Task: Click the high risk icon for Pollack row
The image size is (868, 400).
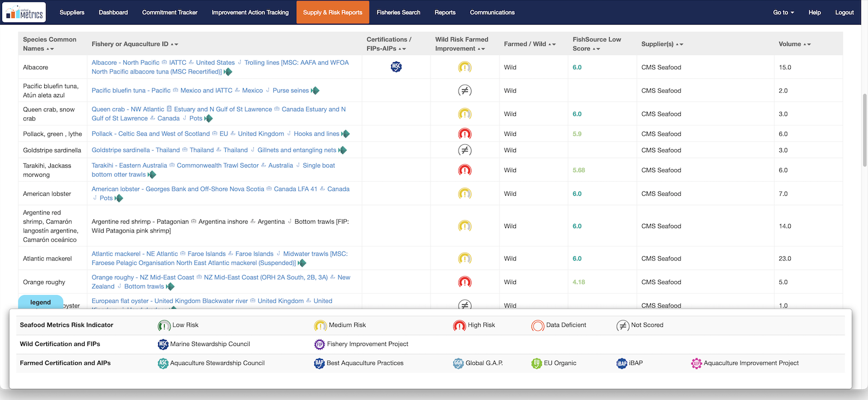Action: click(x=465, y=134)
